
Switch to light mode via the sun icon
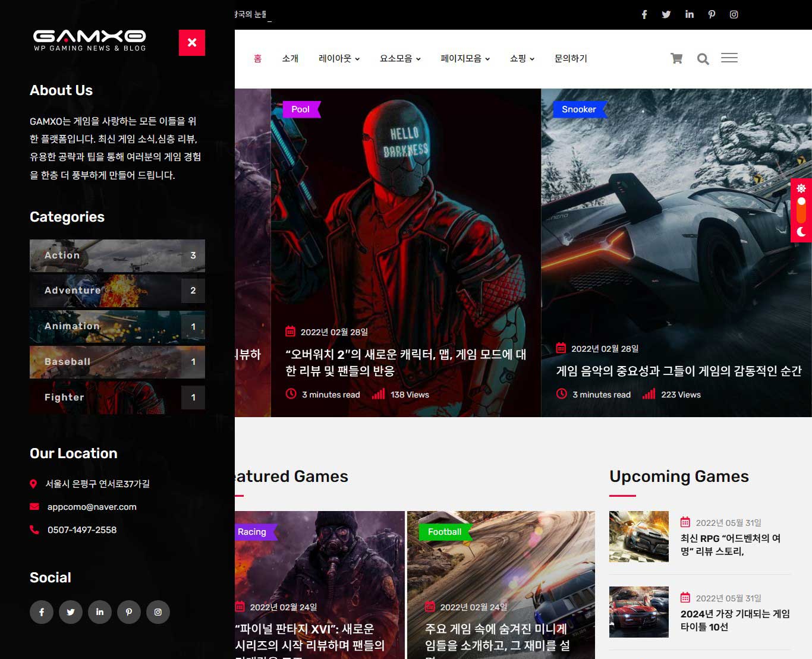coord(801,188)
